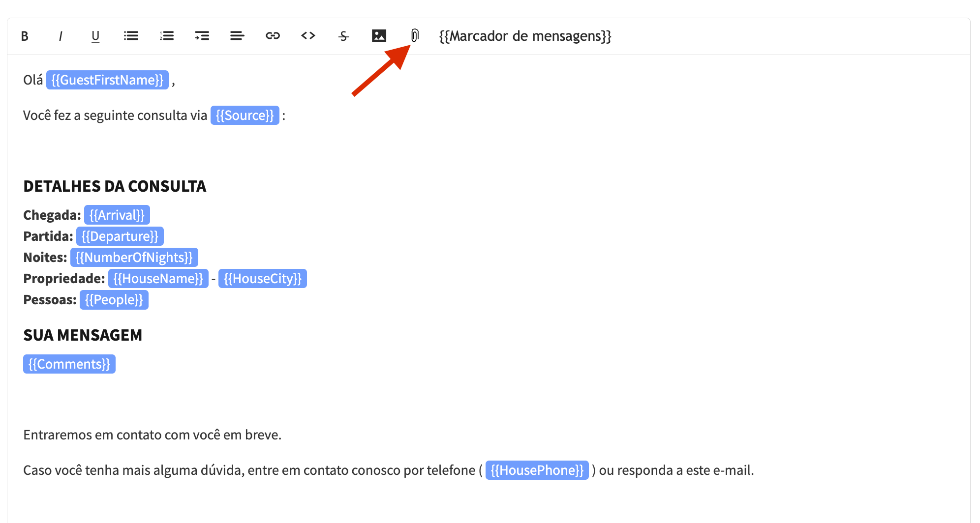Click the NumberOfNights placeholder tag
Image resolution: width=980 pixels, height=523 pixels.
point(134,258)
